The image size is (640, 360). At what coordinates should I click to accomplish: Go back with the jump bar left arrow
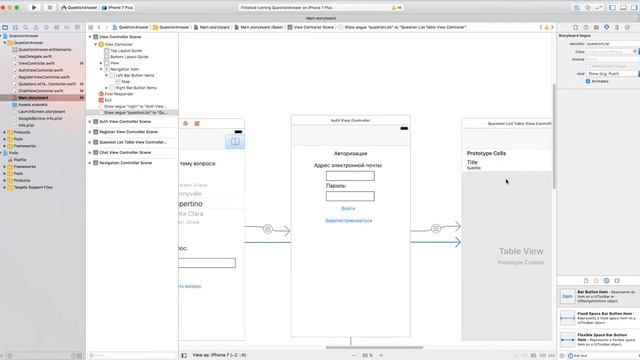(x=99, y=27)
